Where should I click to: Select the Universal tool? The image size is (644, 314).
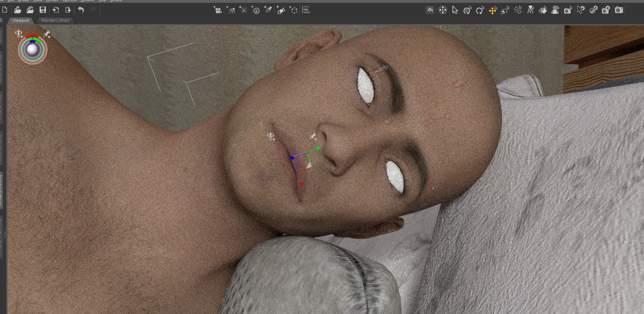tap(467, 10)
